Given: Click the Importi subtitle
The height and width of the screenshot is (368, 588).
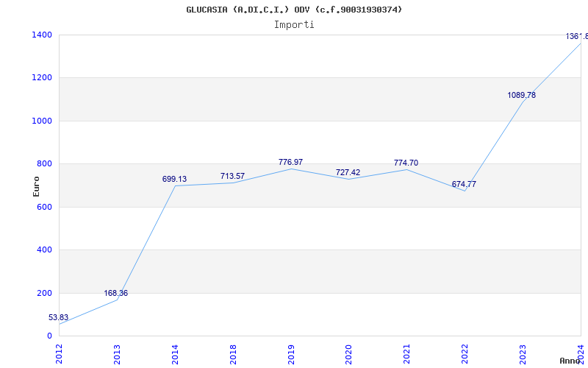Looking at the screenshot, I should point(294,25).
